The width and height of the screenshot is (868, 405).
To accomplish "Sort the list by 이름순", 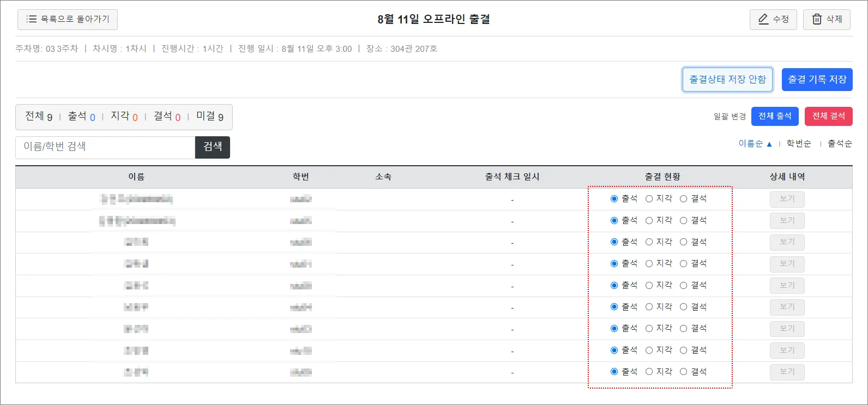I will click(755, 143).
